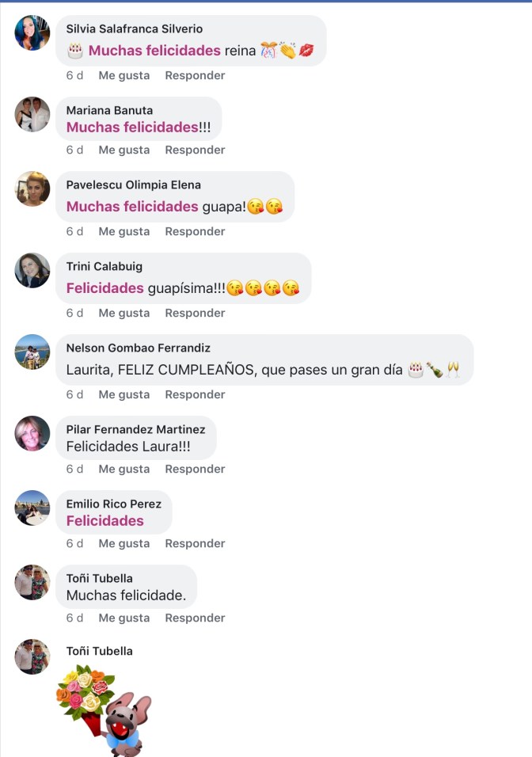Image resolution: width=532 pixels, height=757 pixels.
Task: Click Toñi Tubella's name above the sticker
Action: [x=100, y=651]
